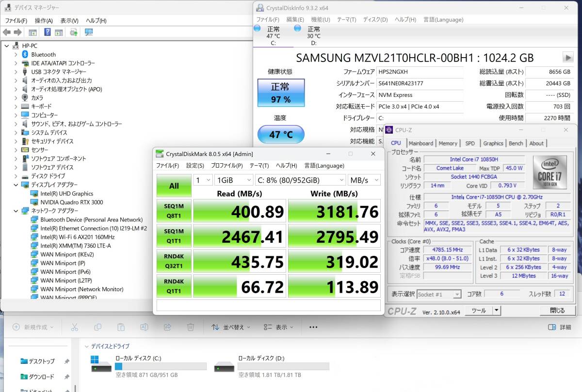Open the 1GiB test size dropdown
This screenshot has height=392, width=582.
point(233,180)
